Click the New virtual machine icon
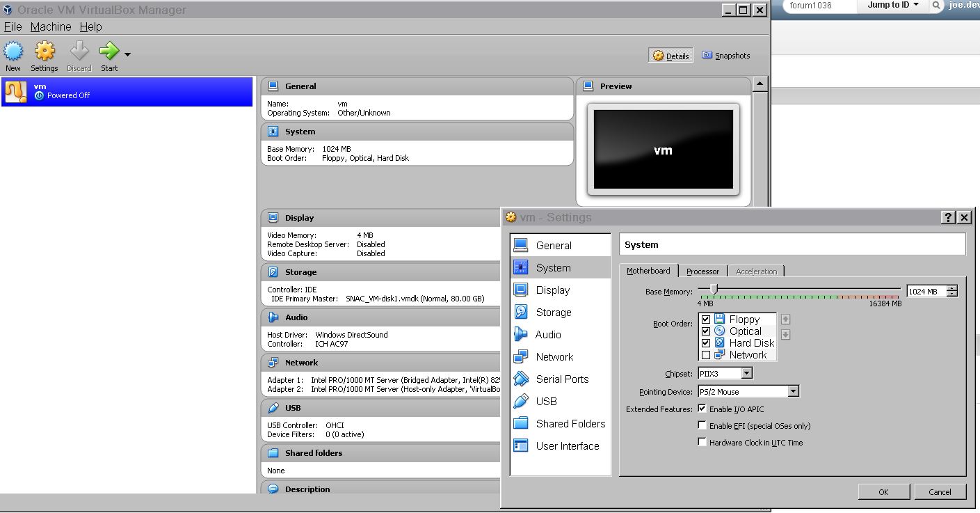The width and height of the screenshot is (980, 513). click(x=13, y=52)
